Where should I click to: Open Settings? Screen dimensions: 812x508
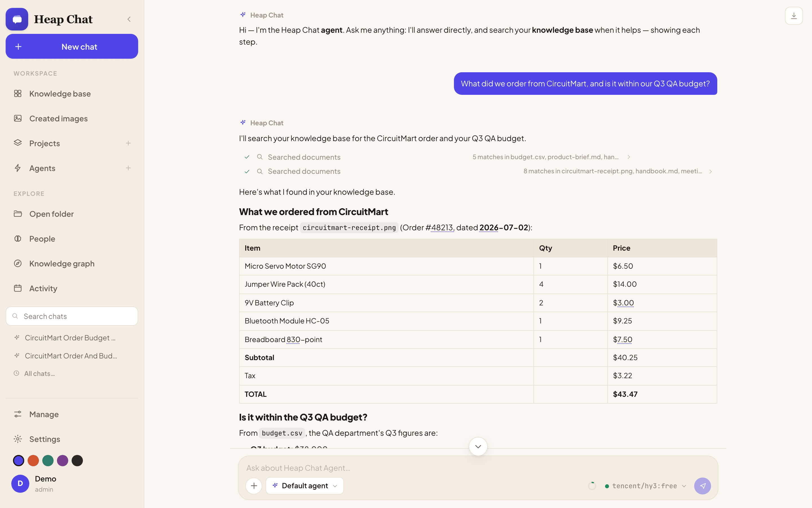coord(72,439)
